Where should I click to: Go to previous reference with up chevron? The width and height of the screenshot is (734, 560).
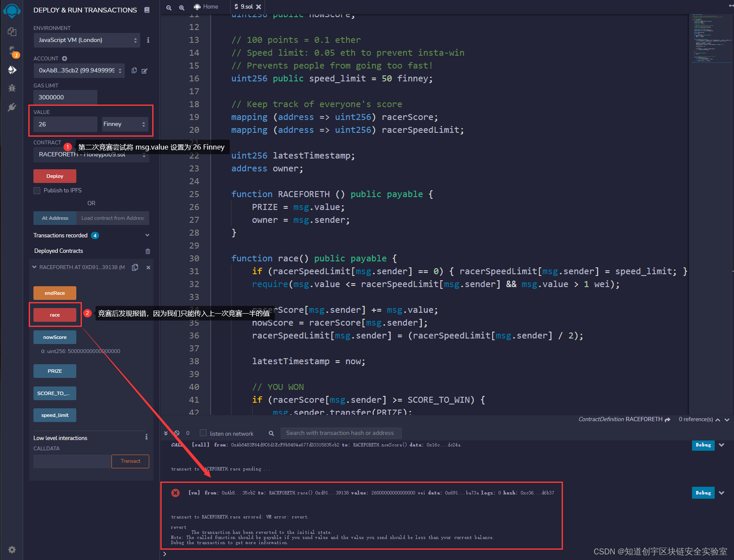click(718, 420)
